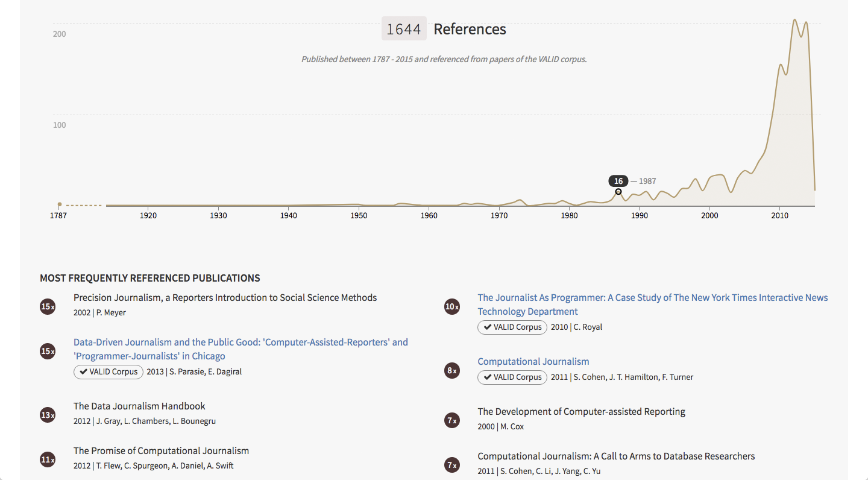Click VALID Corpus tag under Data-Driven Journalism
Screen dimensions: 868x480
[x=108, y=371]
